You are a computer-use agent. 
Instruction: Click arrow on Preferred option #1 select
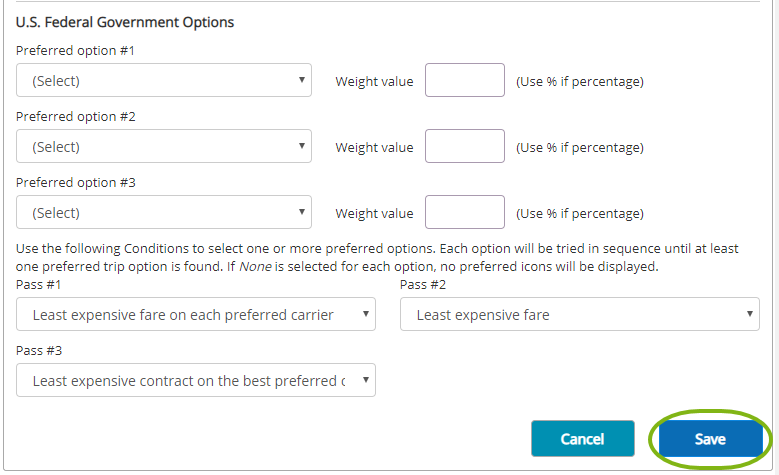(x=302, y=79)
